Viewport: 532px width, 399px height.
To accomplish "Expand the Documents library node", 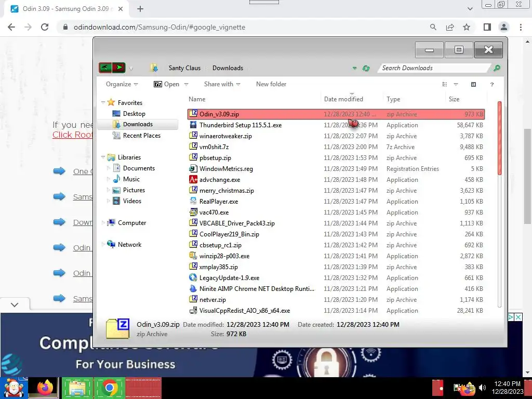I will tap(108, 168).
